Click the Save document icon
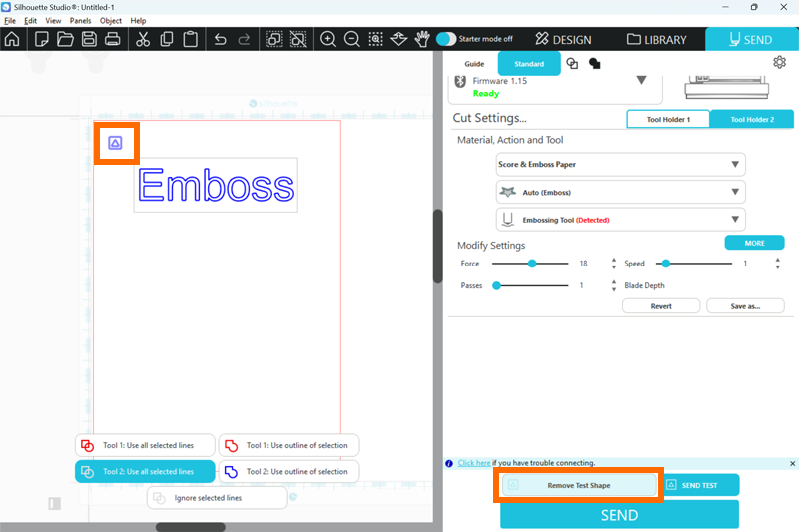Screen dimensions: 799x532 pos(89,40)
